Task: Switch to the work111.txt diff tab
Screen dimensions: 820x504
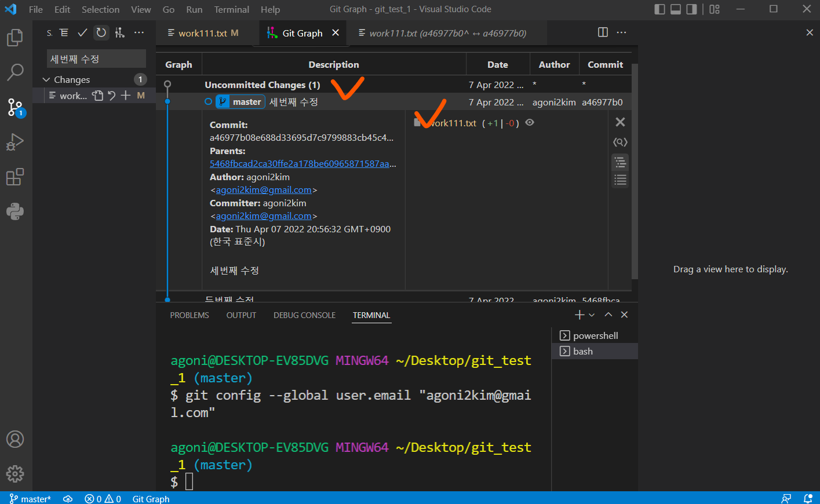Action: point(447,33)
